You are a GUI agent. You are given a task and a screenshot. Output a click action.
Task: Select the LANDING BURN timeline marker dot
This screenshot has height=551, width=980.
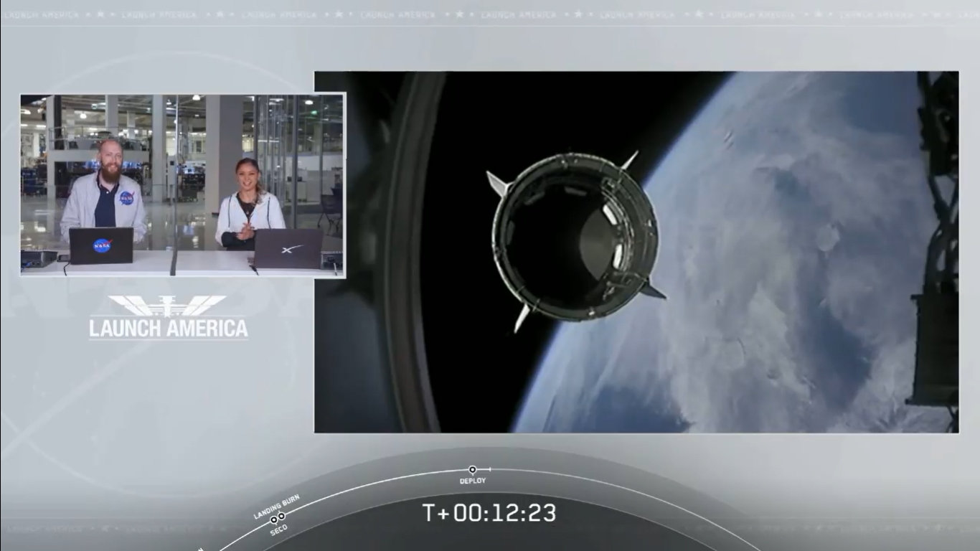click(x=281, y=516)
